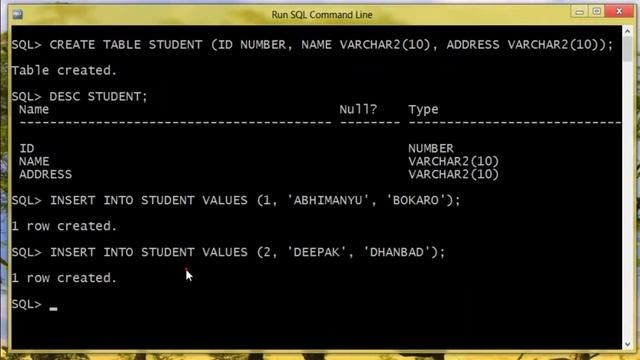The image size is (640, 360).
Task: Click the 'Type' column header
Action: tap(423, 110)
